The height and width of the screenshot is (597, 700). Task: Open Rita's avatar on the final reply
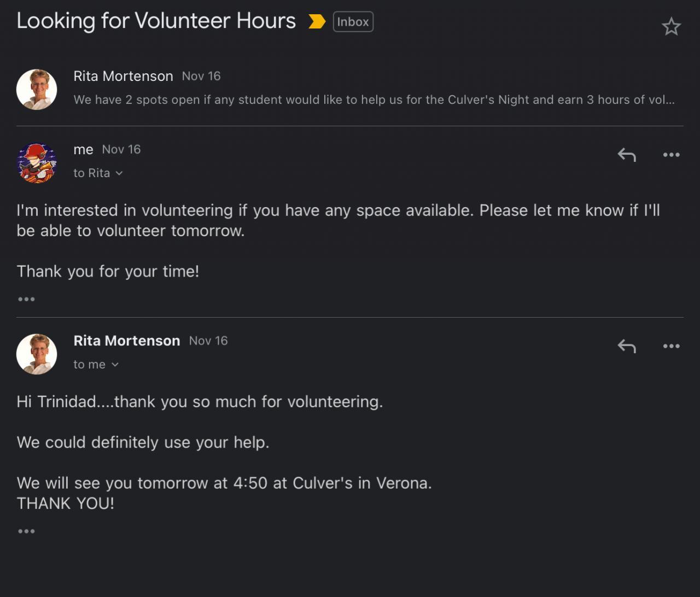click(37, 354)
